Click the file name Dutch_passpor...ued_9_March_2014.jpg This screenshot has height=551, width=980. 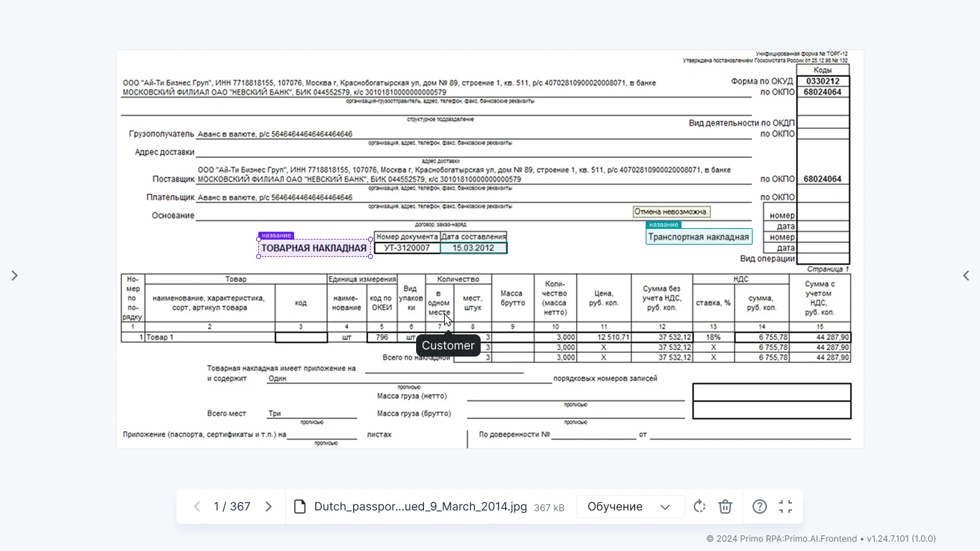click(x=420, y=507)
